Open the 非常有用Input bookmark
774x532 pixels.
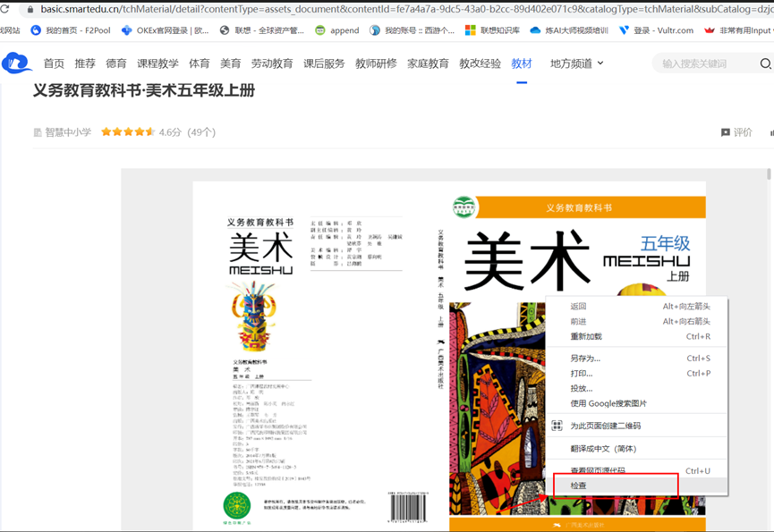click(738, 30)
